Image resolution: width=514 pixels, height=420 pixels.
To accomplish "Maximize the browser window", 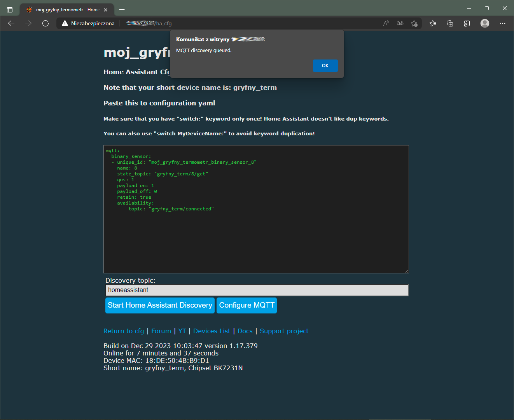I will point(487,8).
